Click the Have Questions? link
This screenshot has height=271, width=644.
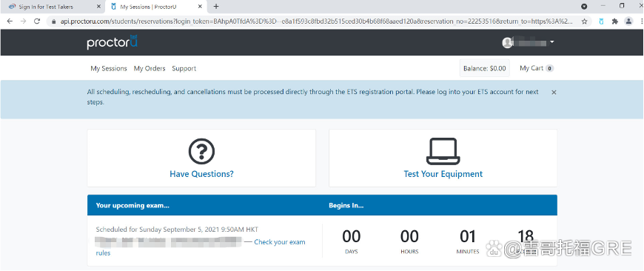(x=201, y=174)
